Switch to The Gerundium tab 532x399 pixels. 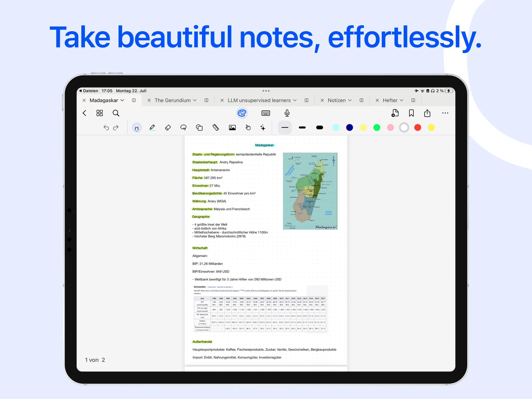[x=173, y=100]
